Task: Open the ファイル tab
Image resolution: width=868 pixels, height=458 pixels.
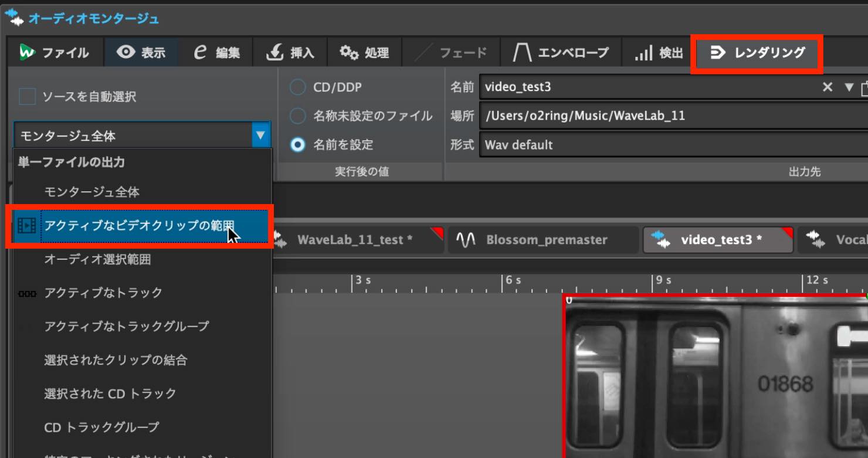Action: tap(55, 53)
